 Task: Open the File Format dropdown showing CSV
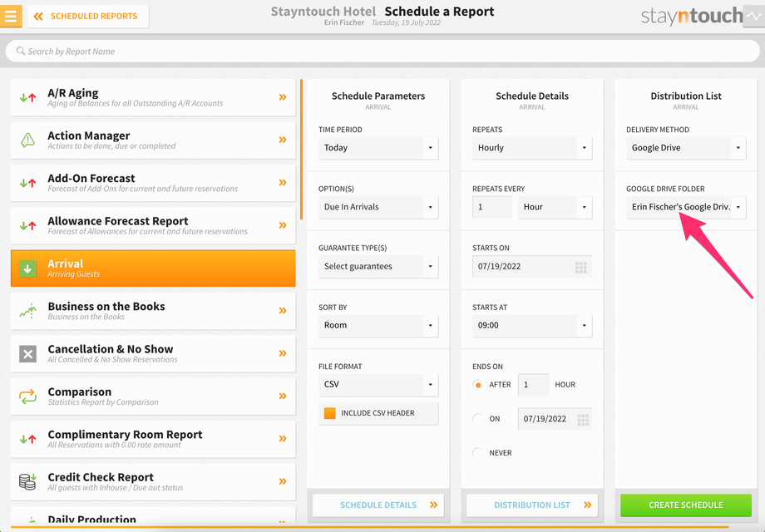point(378,384)
